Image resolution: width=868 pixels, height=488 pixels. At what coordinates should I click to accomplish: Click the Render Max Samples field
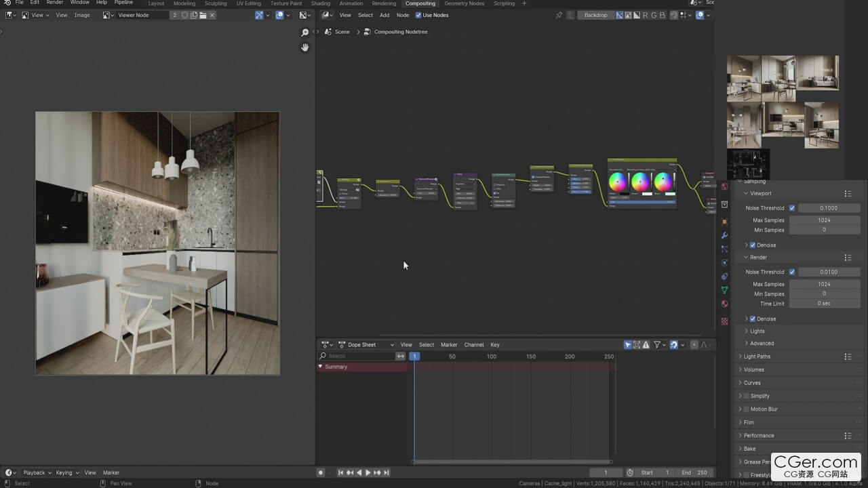point(824,284)
